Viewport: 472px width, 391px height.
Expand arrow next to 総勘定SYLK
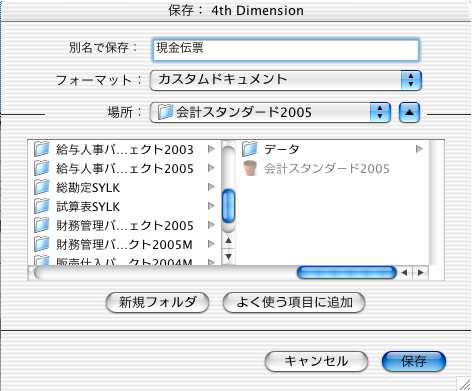point(211,187)
